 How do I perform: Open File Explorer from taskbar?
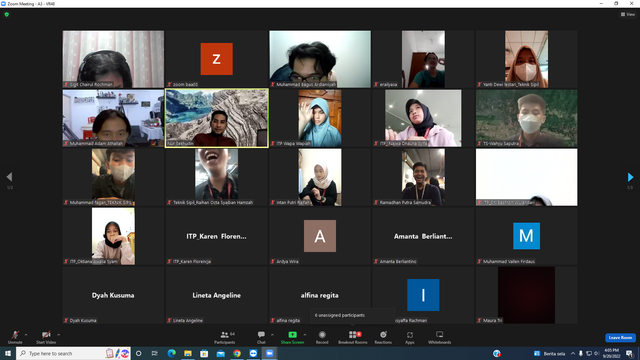coord(188,353)
